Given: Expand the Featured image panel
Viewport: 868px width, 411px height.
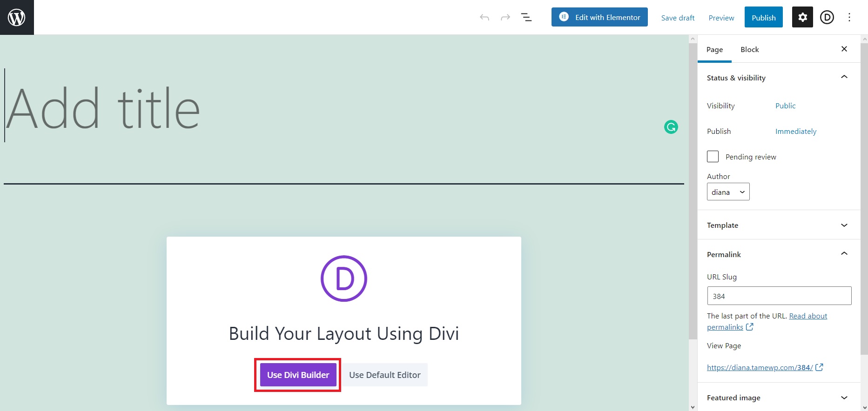Looking at the screenshot, I should [779, 398].
